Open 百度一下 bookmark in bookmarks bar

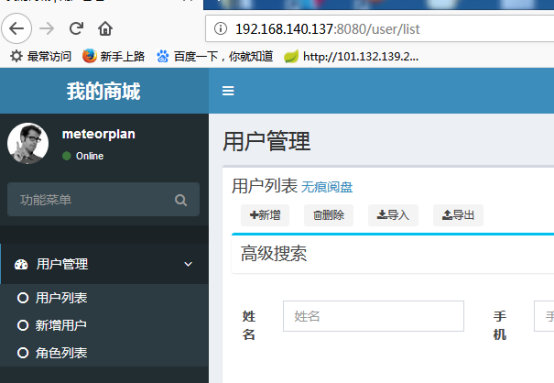(x=214, y=56)
